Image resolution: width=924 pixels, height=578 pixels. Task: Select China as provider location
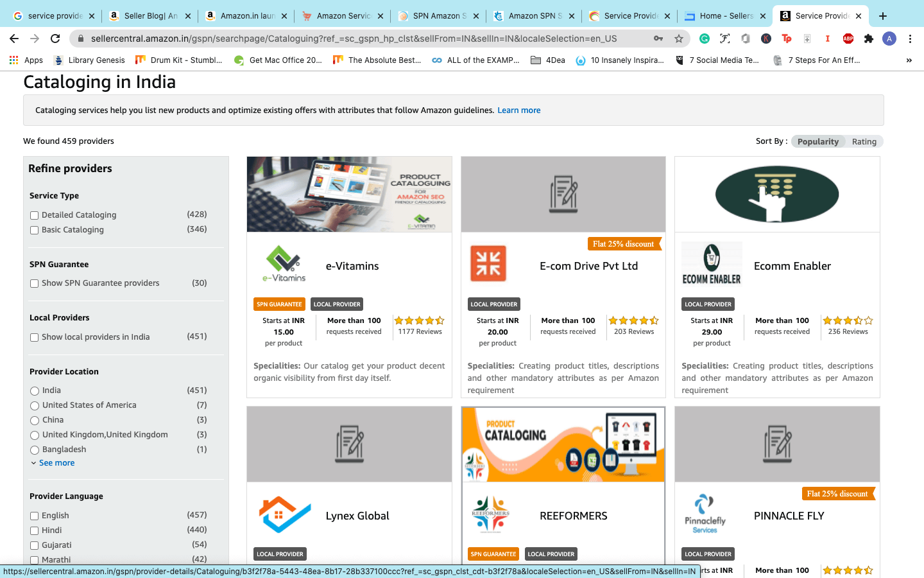pos(35,420)
